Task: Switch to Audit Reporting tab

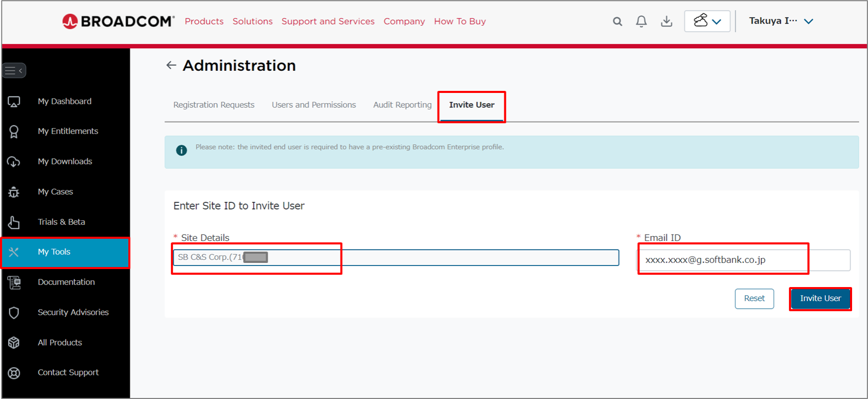Action: tap(403, 105)
